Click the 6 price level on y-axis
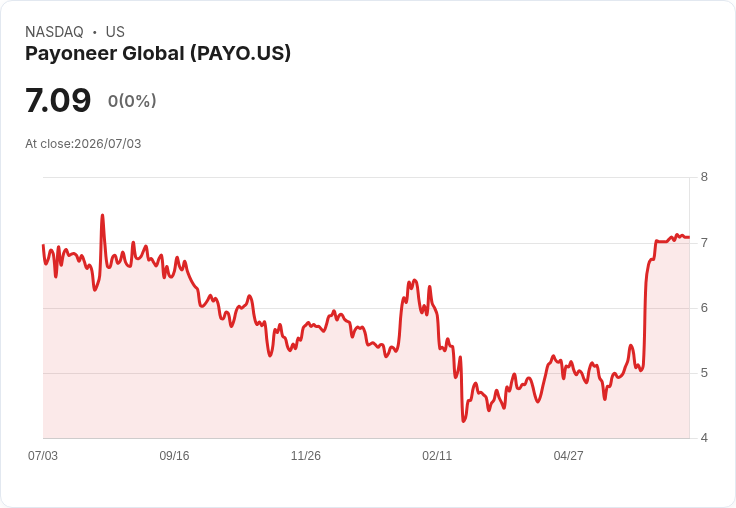 [x=704, y=308]
